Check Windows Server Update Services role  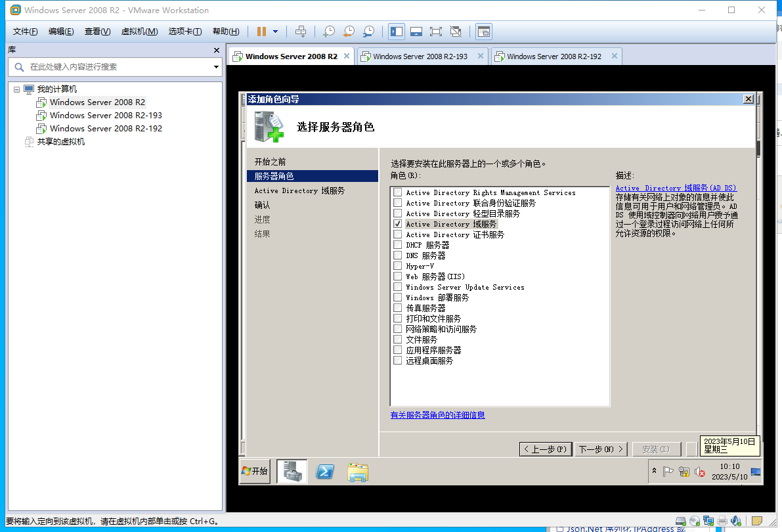click(397, 286)
